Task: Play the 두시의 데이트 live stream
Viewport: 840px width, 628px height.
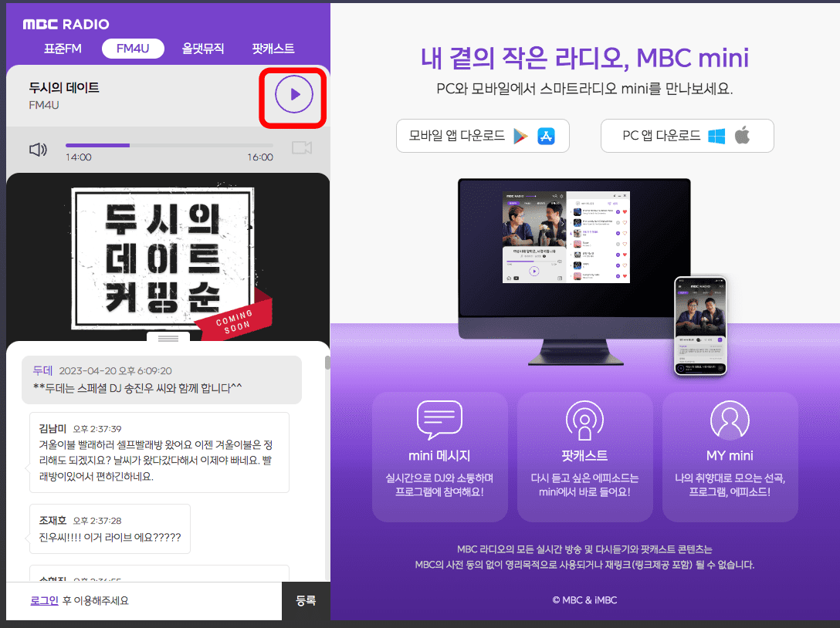Action: tap(293, 95)
